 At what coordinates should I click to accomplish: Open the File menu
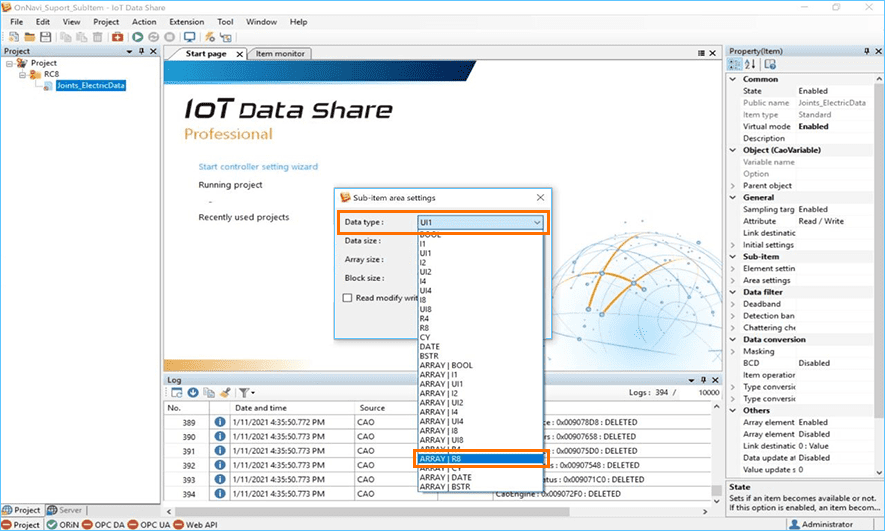tap(17, 22)
